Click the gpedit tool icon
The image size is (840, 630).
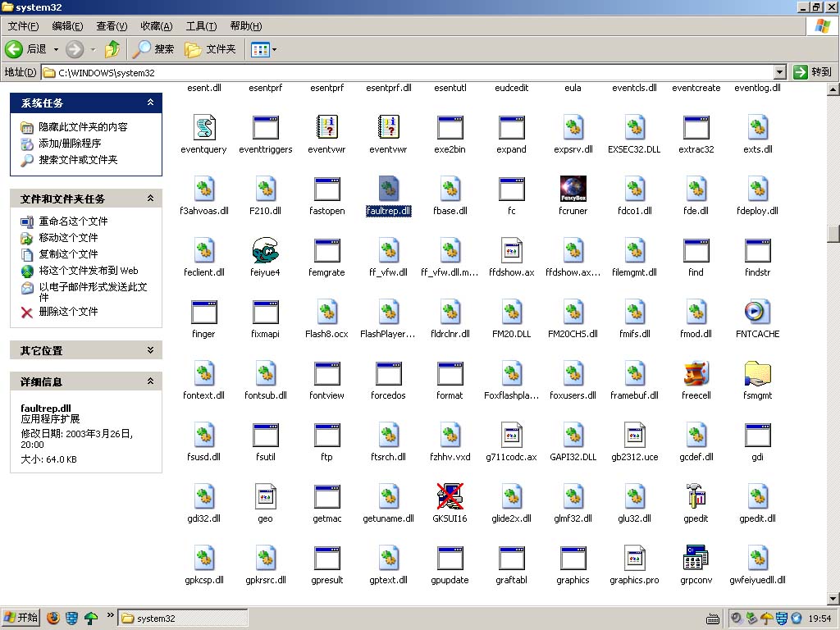tap(696, 497)
